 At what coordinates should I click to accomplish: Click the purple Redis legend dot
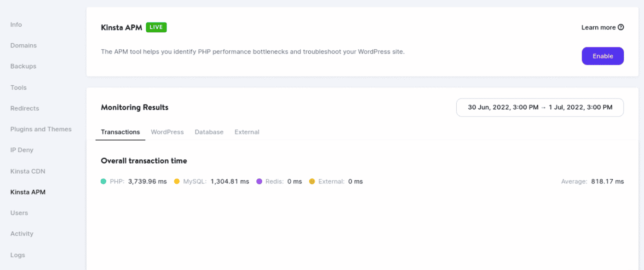point(259,182)
